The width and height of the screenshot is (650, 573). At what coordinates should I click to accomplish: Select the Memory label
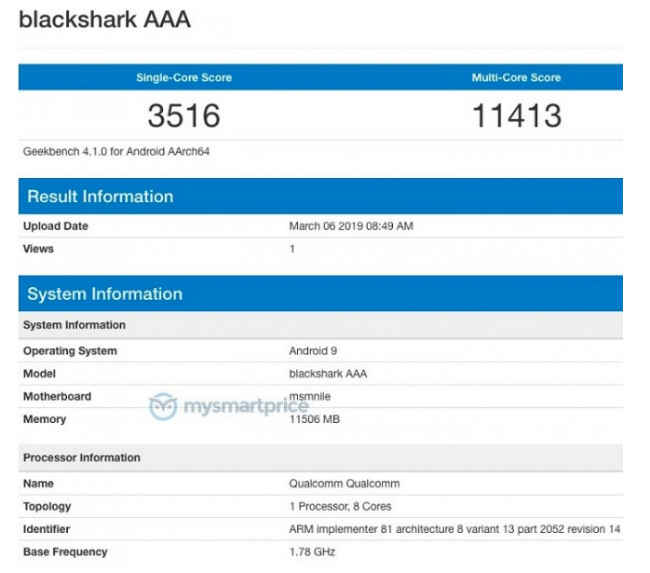[x=44, y=419]
